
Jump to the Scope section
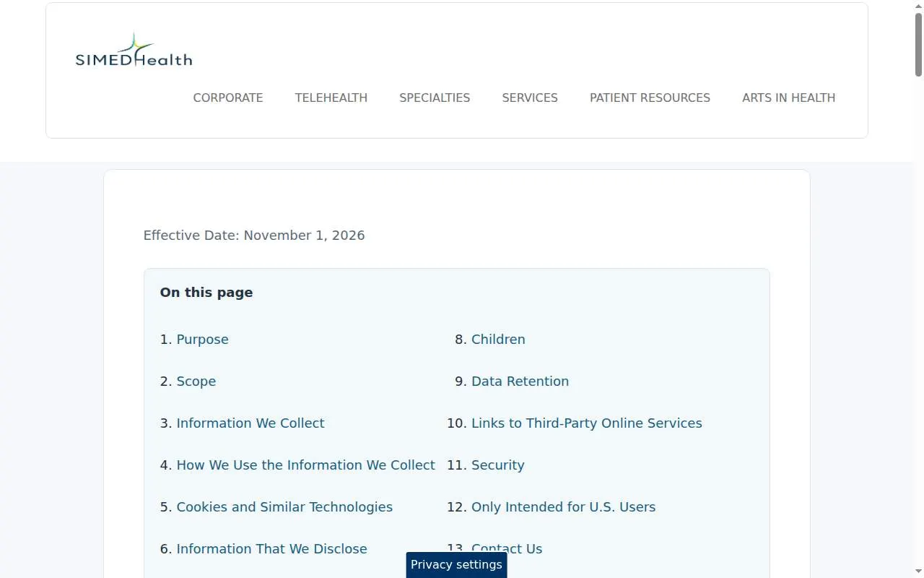(196, 381)
